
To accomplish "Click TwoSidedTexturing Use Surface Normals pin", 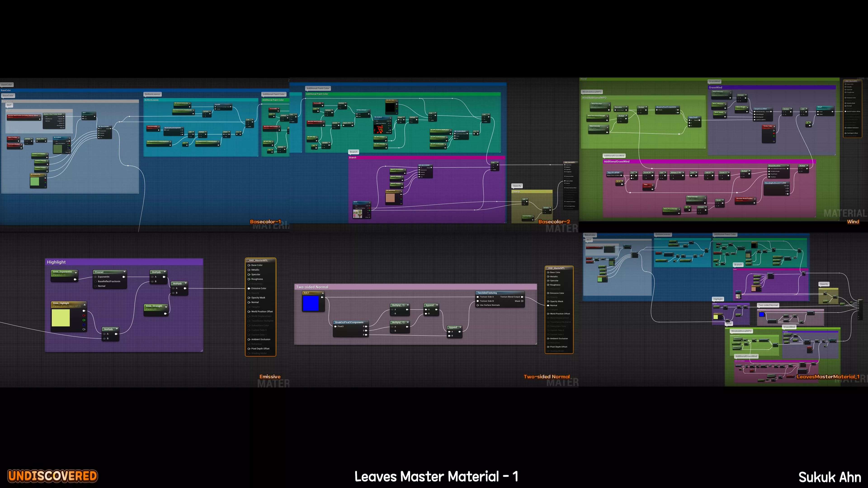I will pos(478,305).
